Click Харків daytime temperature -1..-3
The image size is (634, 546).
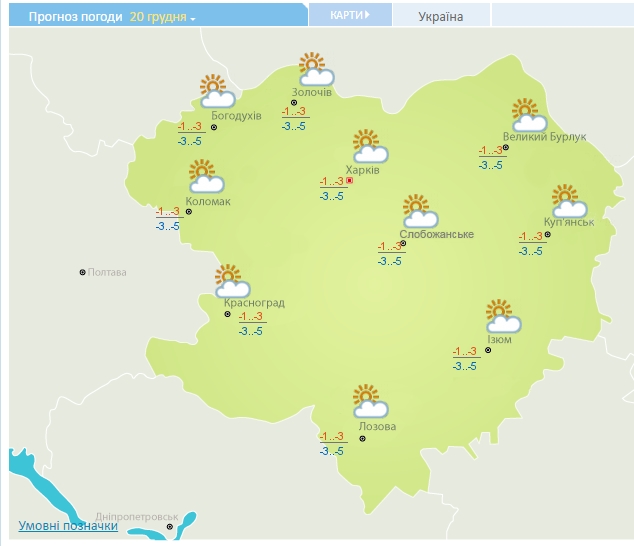pos(332,181)
